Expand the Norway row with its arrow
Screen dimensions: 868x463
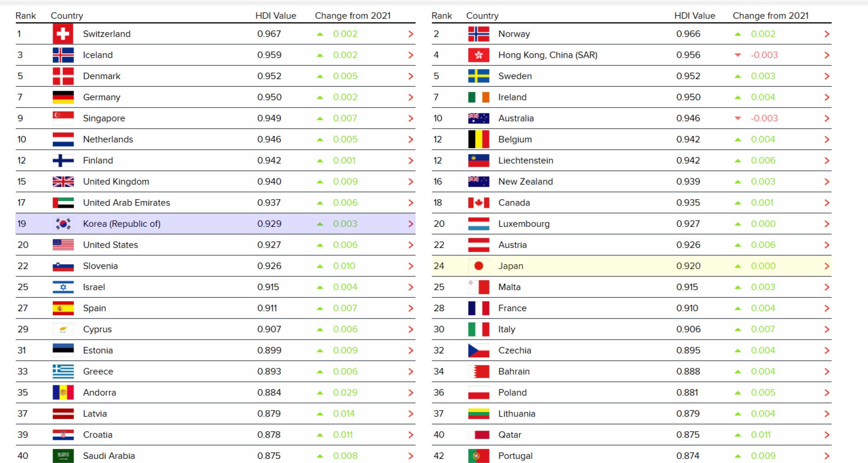826,34
